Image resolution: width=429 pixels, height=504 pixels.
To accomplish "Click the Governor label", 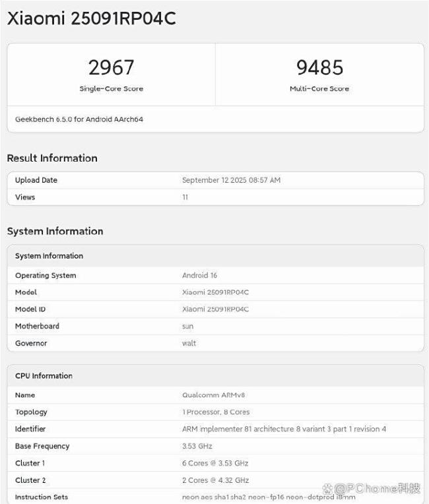I will (31, 343).
